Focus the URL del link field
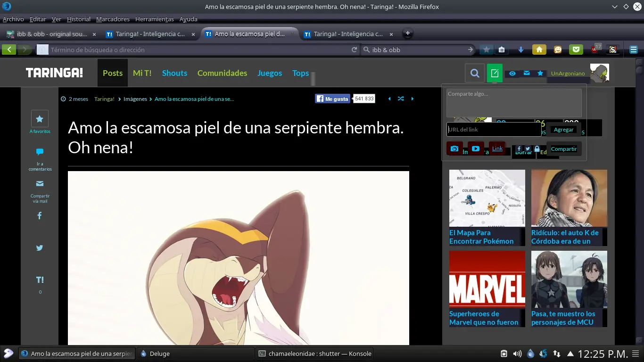Image resolution: width=644 pixels, height=362 pixels. 494,130
